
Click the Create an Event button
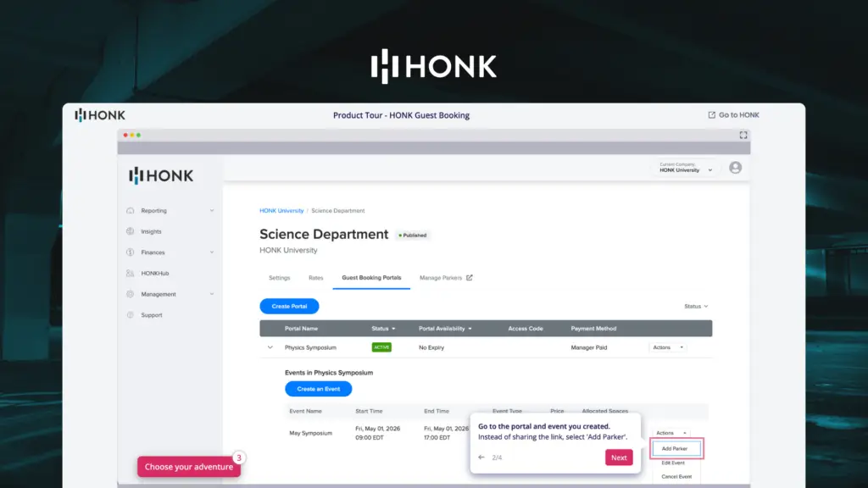pyautogui.click(x=319, y=389)
